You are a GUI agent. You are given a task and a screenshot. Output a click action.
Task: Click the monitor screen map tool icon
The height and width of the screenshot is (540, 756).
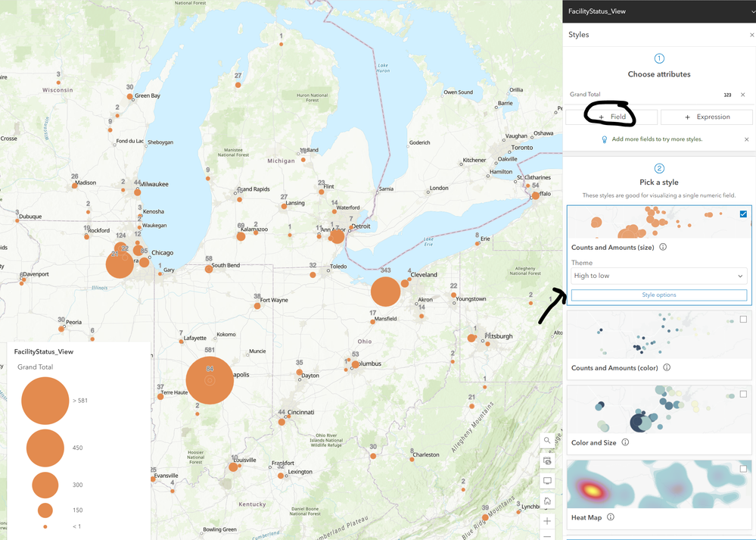[547, 481]
